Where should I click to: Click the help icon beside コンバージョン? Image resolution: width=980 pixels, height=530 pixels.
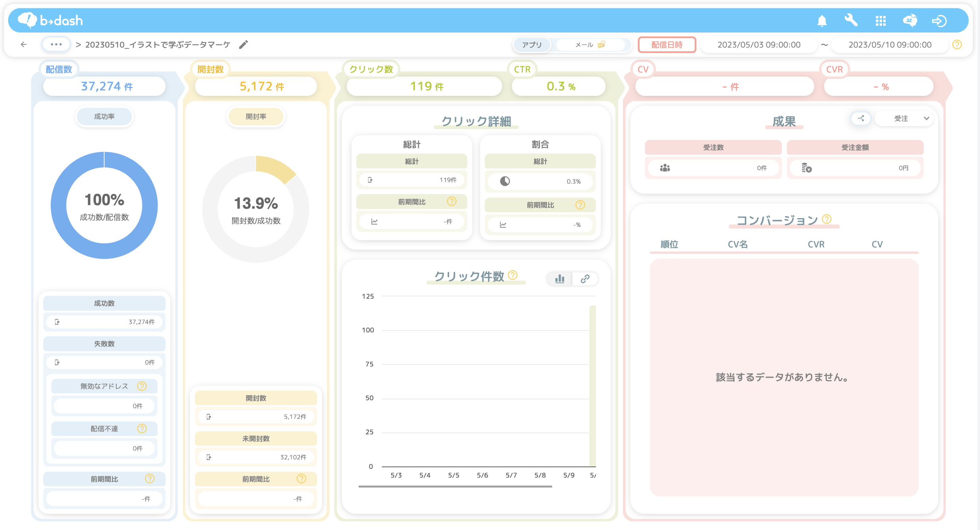[x=827, y=219]
